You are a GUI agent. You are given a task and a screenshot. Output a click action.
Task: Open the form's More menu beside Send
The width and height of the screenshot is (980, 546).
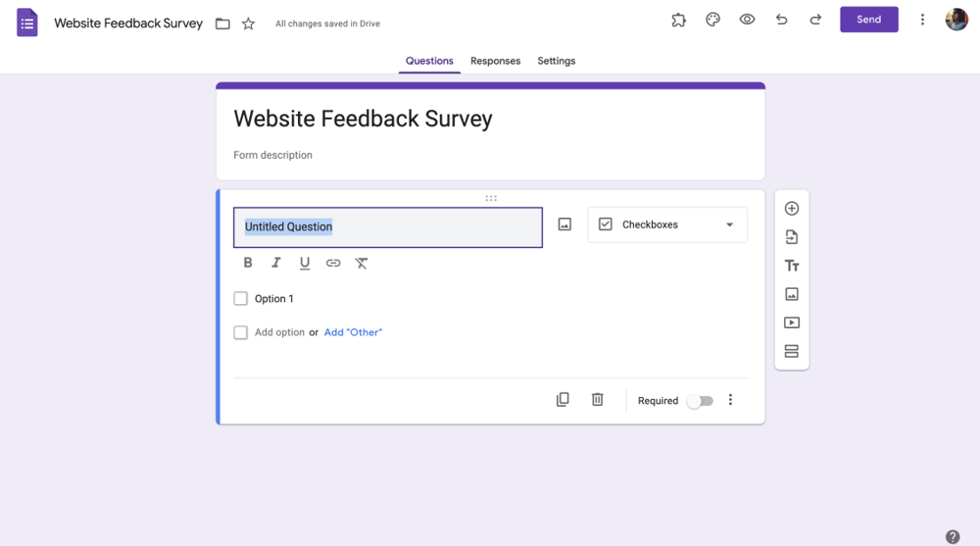pyautogui.click(x=922, y=20)
